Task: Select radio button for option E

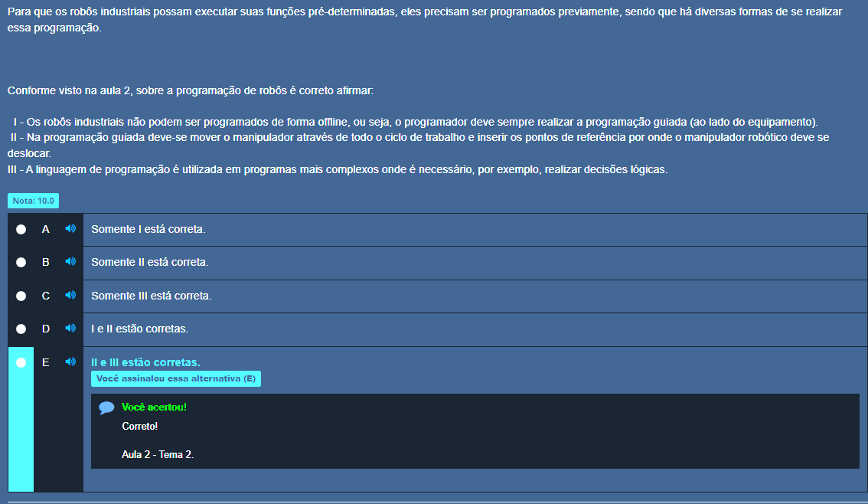Action: pyautogui.click(x=21, y=362)
